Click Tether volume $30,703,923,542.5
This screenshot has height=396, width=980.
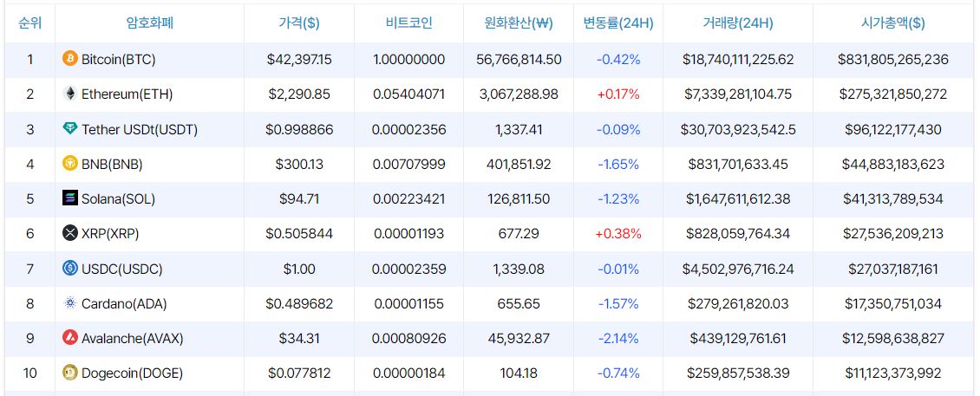coord(738,129)
